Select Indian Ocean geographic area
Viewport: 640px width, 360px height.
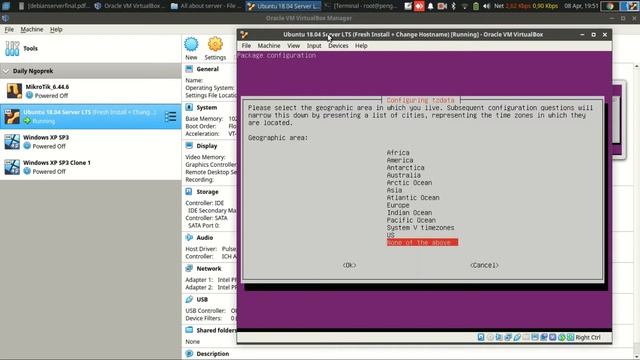tap(409, 213)
